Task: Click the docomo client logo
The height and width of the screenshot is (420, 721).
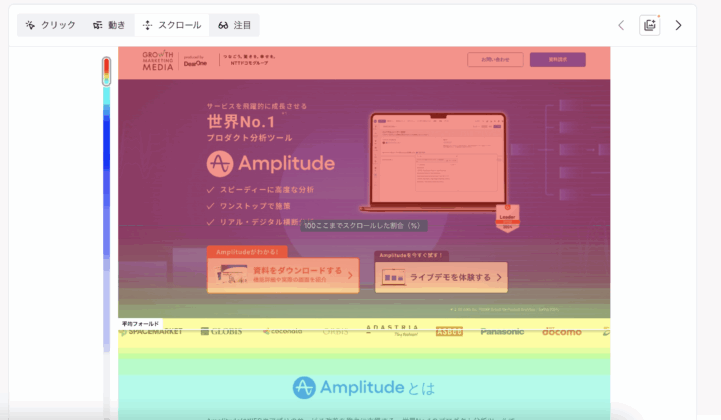Action: point(561,331)
